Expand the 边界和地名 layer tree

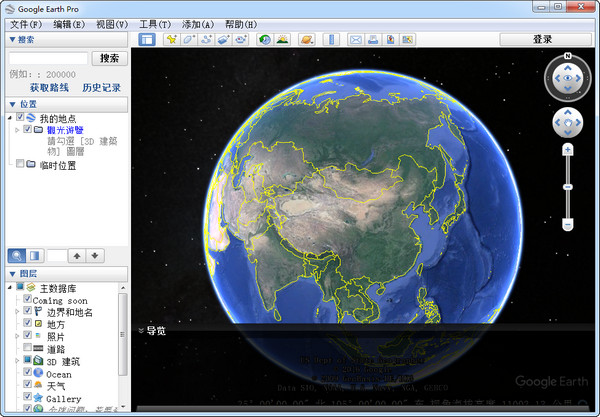17,311
